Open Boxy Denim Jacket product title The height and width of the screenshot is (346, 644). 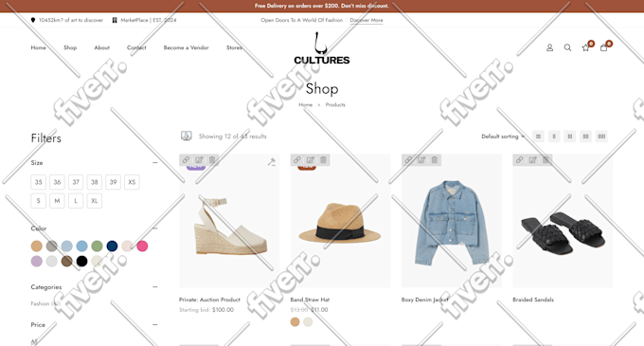(424, 300)
